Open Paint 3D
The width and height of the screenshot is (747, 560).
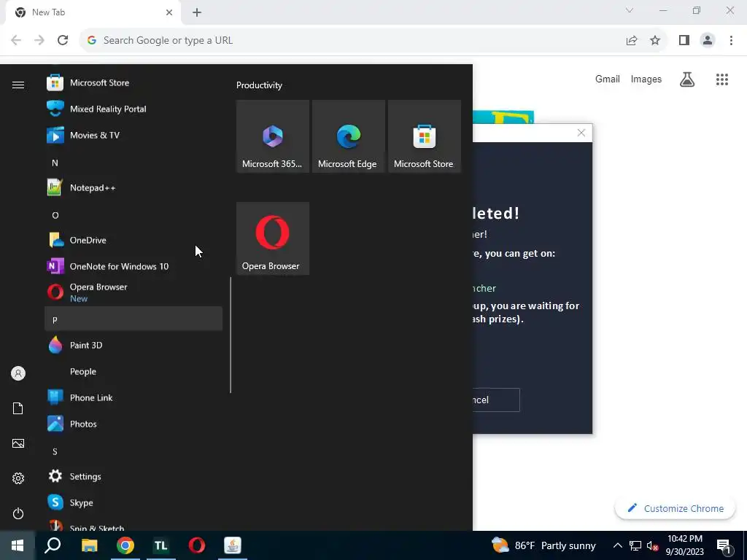click(133, 345)
